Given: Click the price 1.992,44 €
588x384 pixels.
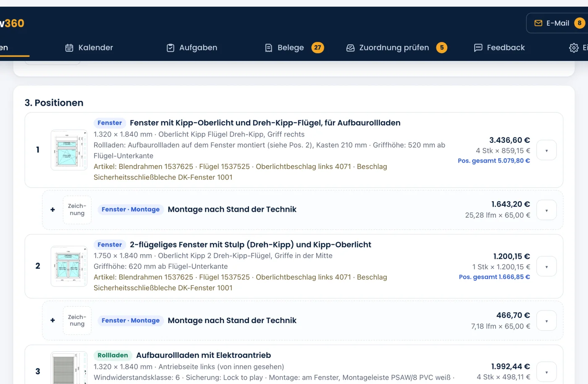Looking at the screenshot, I should pyautogui.click(x=511, y=366).
